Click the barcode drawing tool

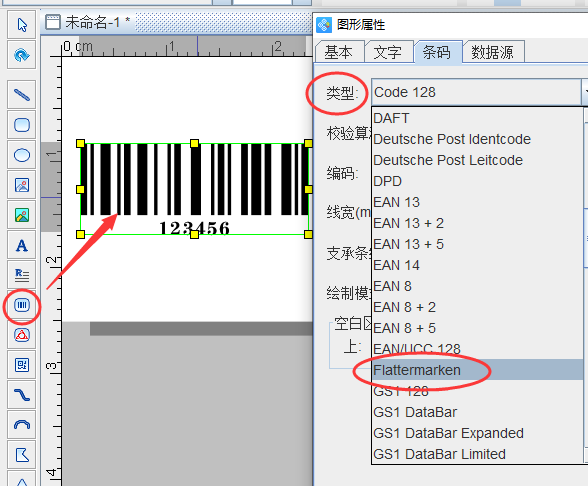coord(22,305)
